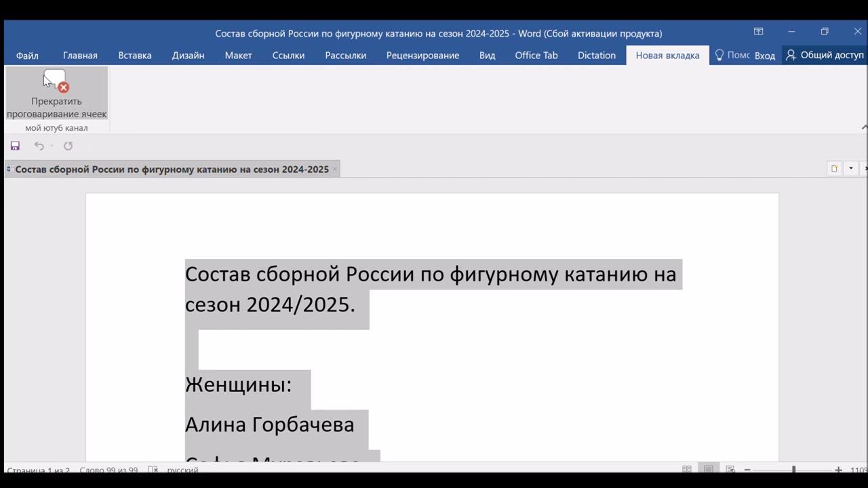Collapse the ribbon with the chevron arrow
The height and width of the screenshot is (488, 868).
tap(863, 127)
